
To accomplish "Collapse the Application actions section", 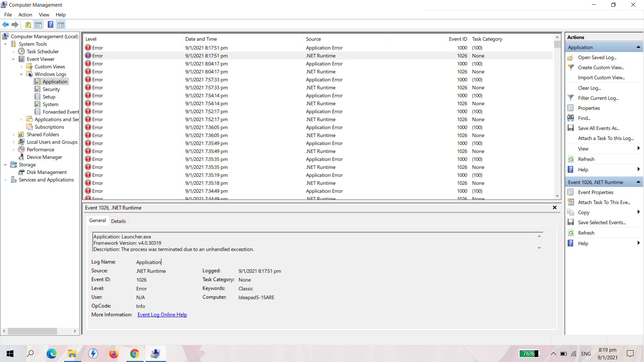I will (x=638, y=47).
